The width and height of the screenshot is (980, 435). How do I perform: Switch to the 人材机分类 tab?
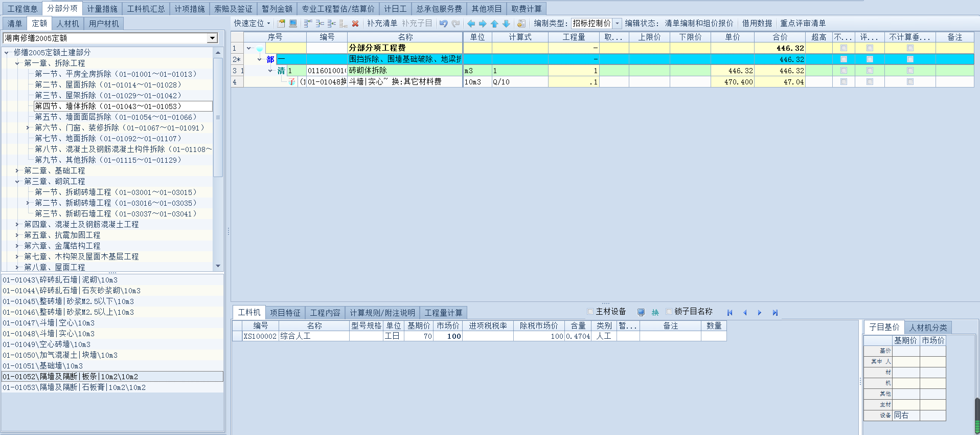tap(928, 328)
